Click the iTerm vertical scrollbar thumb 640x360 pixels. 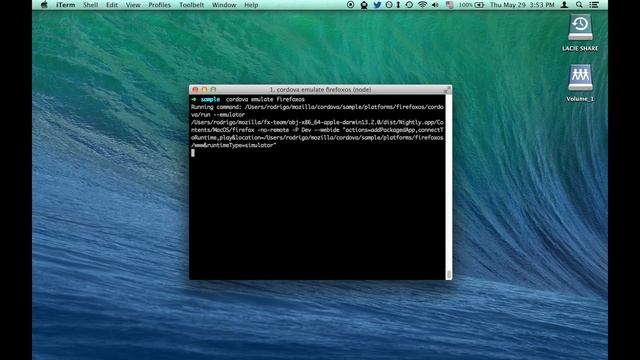(x=449, y=274)
